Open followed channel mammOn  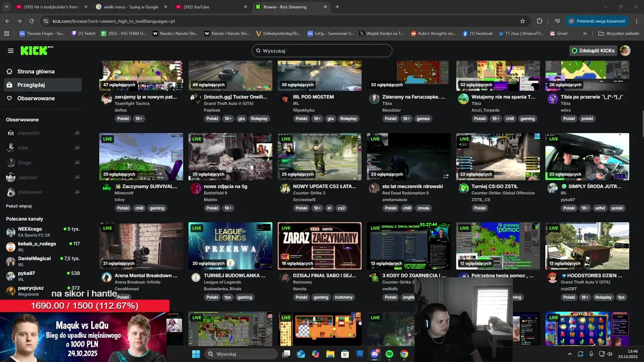[x=43, y=133]
